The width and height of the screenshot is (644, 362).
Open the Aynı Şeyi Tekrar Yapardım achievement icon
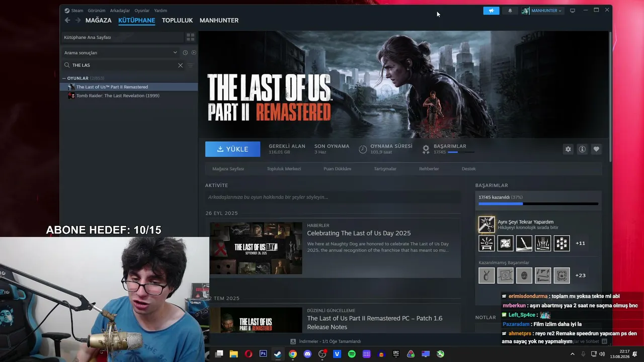pos(487,224)
